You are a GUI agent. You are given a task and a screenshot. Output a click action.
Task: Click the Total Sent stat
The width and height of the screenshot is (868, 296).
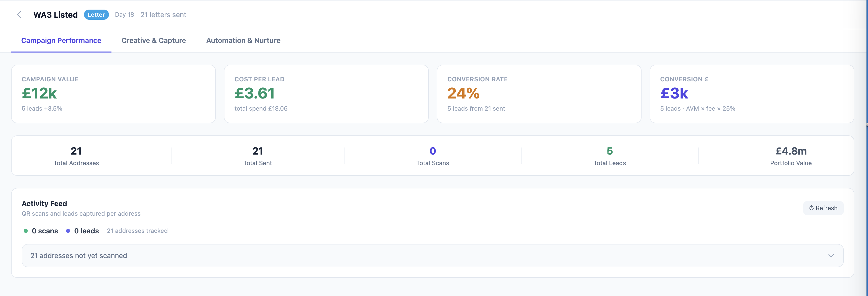click(257, 156)
